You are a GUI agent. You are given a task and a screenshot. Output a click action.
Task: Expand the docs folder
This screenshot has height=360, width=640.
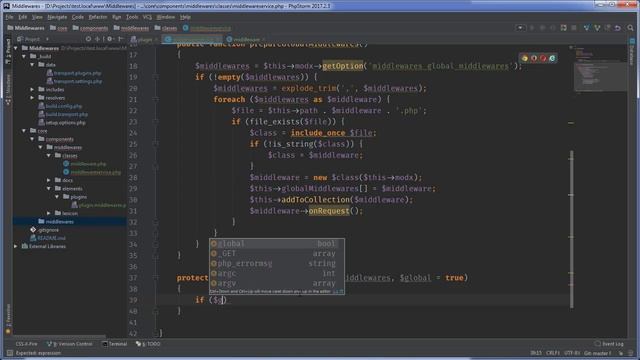(x=49, y=180)
